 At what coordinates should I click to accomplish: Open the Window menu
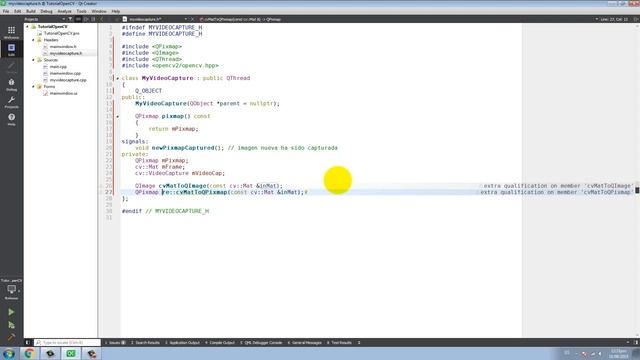[99, 11]
